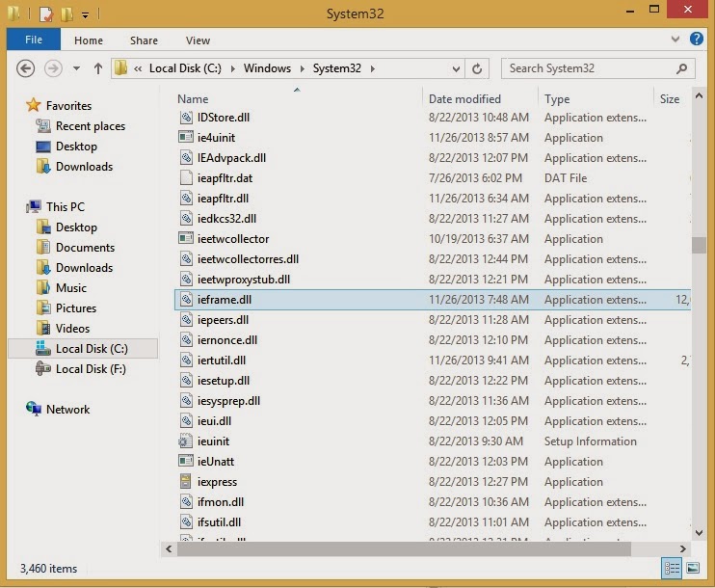The height and width of the screenshot is (588, 715).
Task: Open the Videos folder
Action: pos(72,329)
